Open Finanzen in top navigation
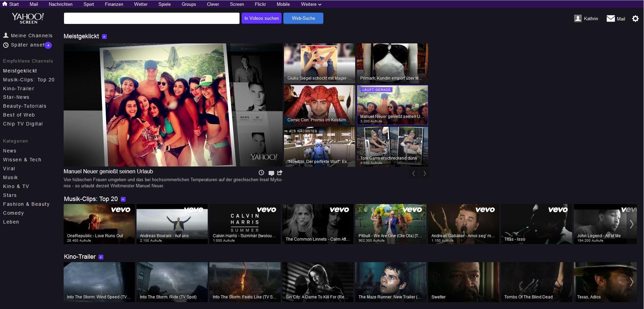Image resolution: width=644 pixels, height=309 pixels. [114, 4]
